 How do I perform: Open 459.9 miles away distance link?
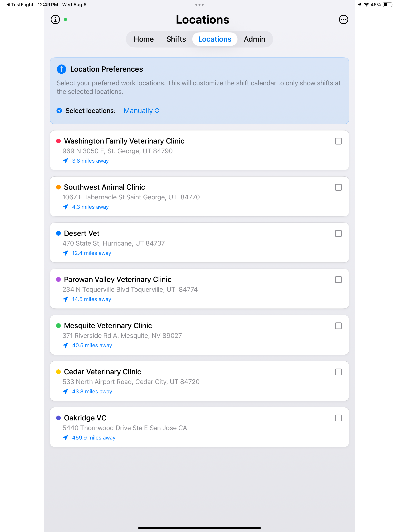(x=94, y=438)
